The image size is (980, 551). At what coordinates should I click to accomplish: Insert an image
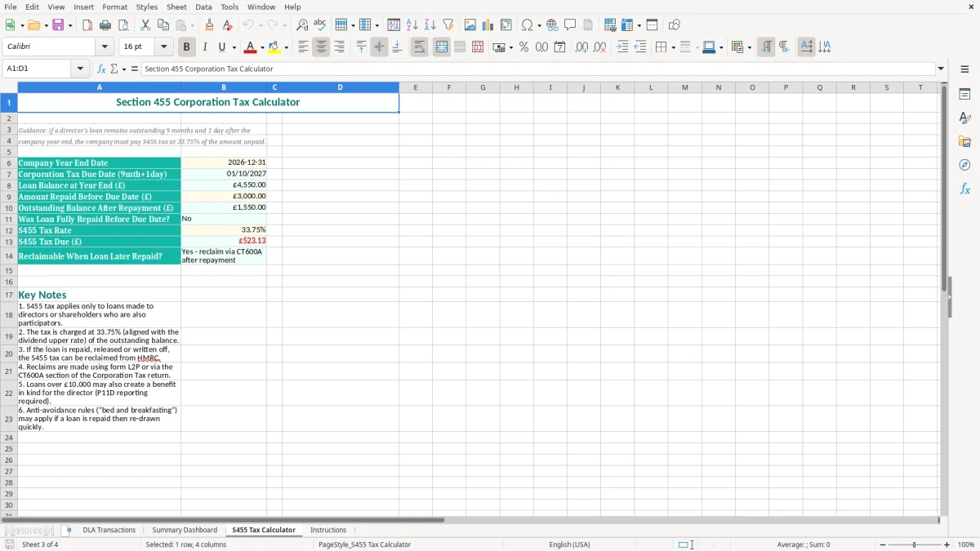[470, 25]
